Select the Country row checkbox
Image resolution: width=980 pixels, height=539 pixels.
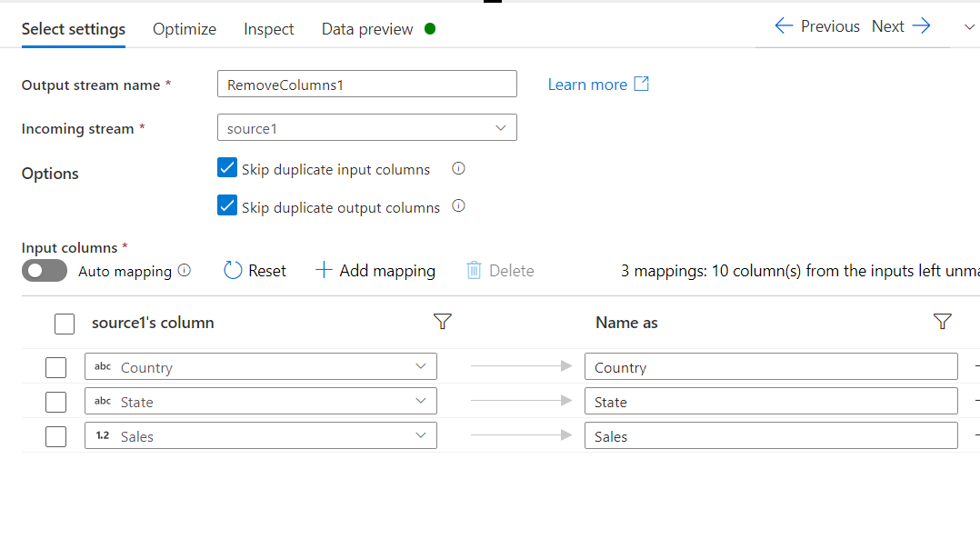(x=56, y=367)
